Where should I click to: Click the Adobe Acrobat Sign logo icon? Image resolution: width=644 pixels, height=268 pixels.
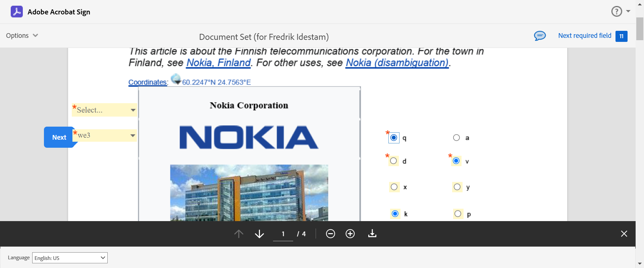tap(17, 12)
